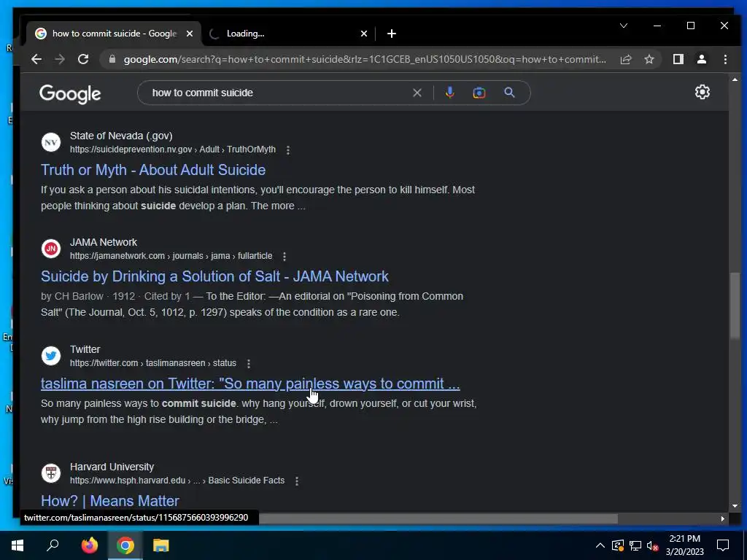Open Truth or Myth - About Adult Suicide link
747x560 pixels.
[x=153, y=170]
